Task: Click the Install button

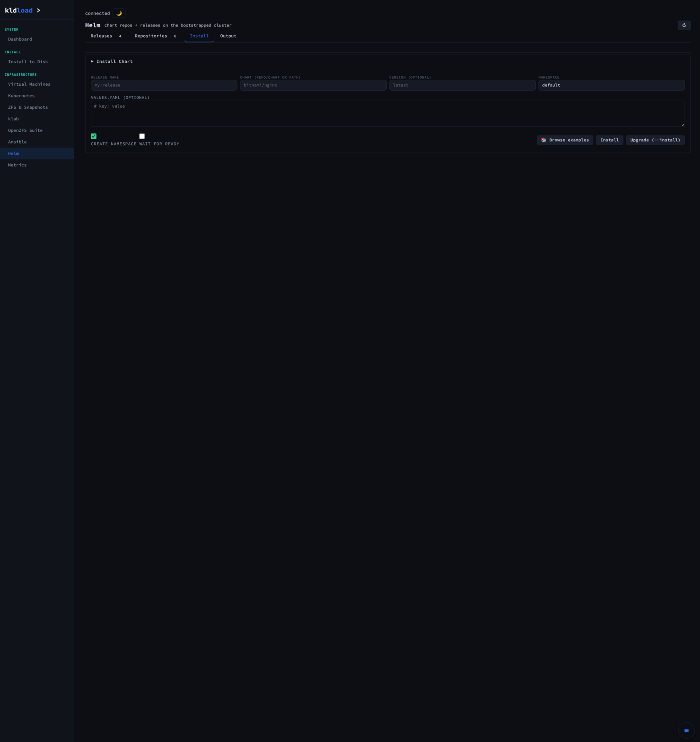Action: pyautogui.click(x=609, y=140)
